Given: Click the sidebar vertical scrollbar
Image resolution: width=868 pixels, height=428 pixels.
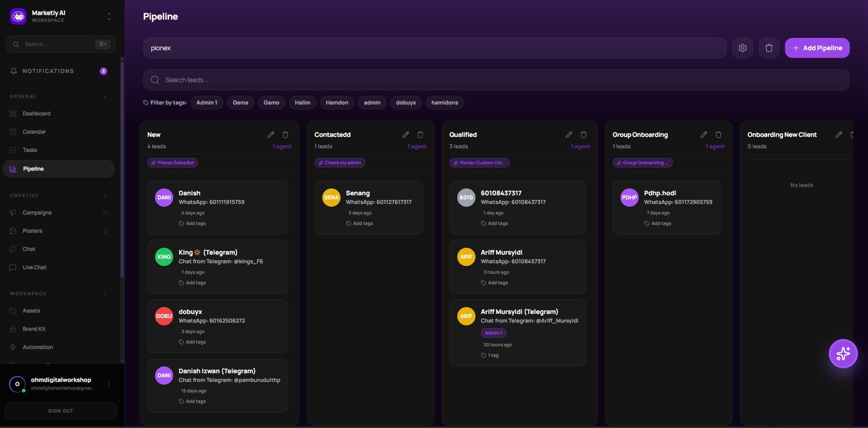Looking at the screenshot, I should coord(122,169).
